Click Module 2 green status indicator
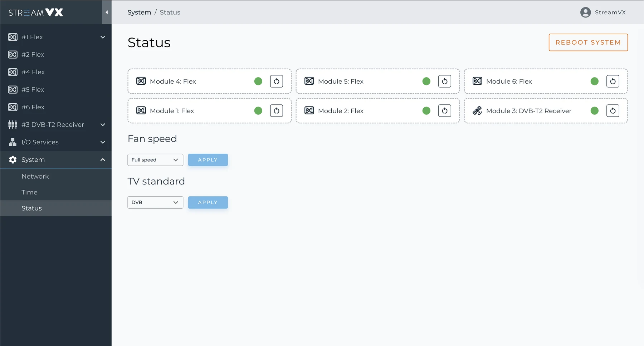644x346 pixels. tap(426, 111)
